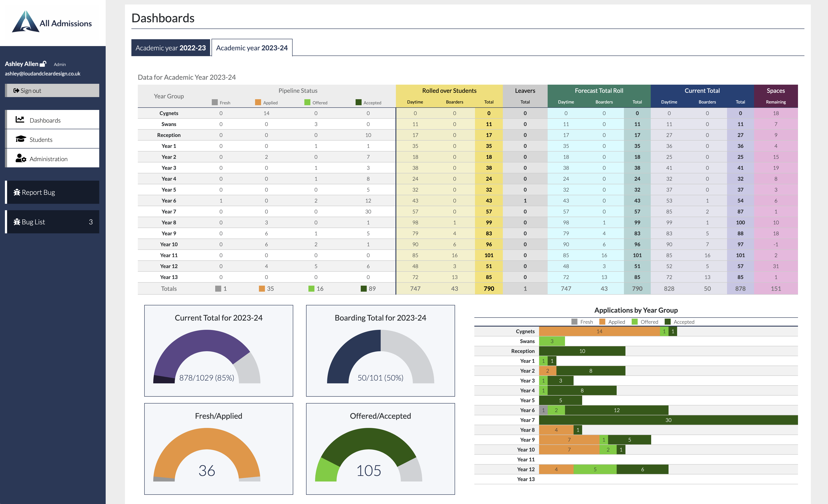Toggle Accepted series in Applications chart legend
Screen dimensions: 828x504
click(679, 322)
